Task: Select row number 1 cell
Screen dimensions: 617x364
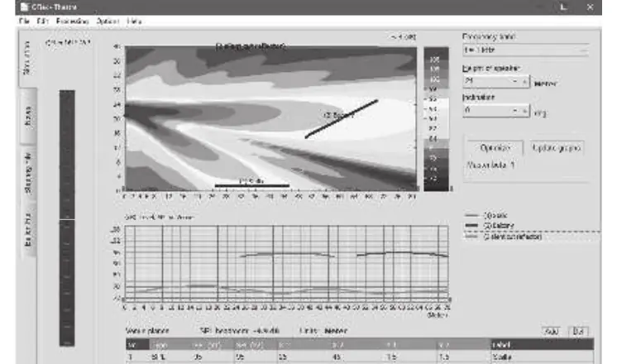Action: click(137, 357)
